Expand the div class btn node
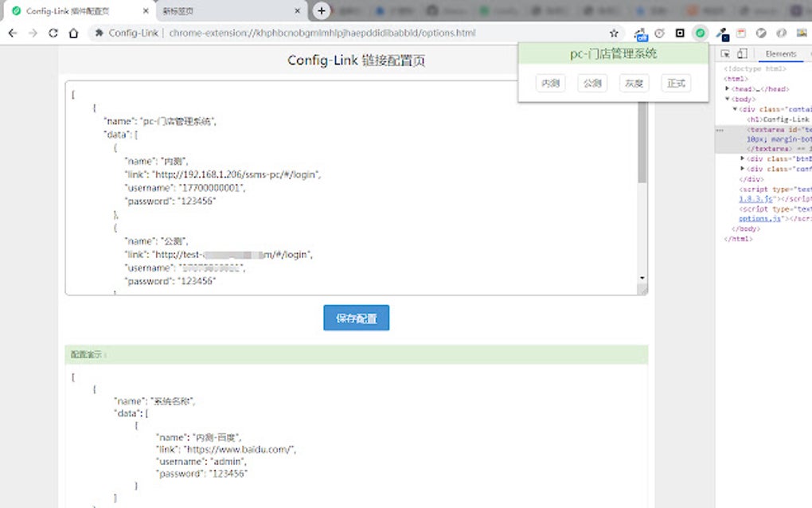The height and width of the screenshot is (508, 812). [x=742, y=159]
